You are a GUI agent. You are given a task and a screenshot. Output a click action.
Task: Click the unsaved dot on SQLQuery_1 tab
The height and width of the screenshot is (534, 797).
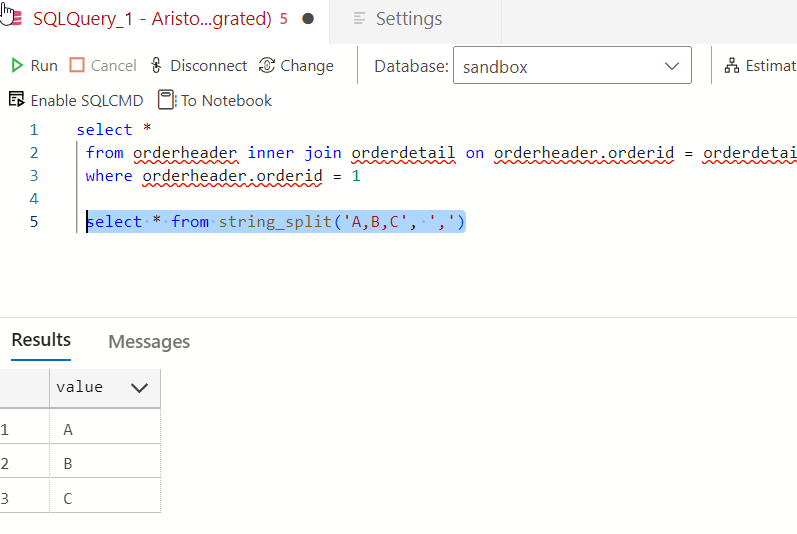[x=308, y=19]
